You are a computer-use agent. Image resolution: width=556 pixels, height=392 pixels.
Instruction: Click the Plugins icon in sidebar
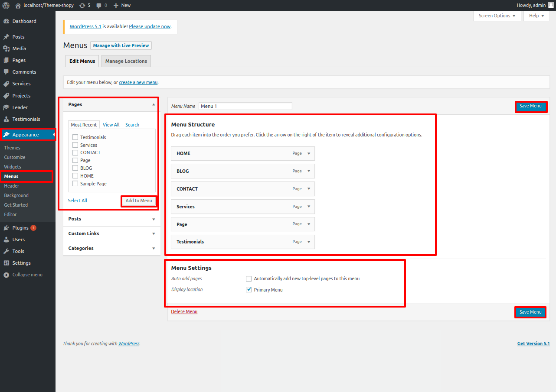pyautogui.click(x=6, y=228)
